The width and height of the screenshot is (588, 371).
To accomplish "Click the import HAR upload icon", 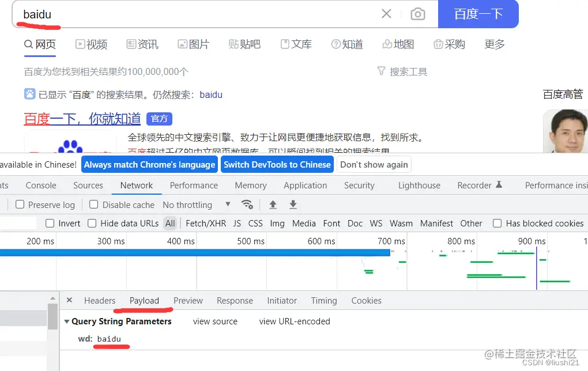I will (x=272, y=205).
